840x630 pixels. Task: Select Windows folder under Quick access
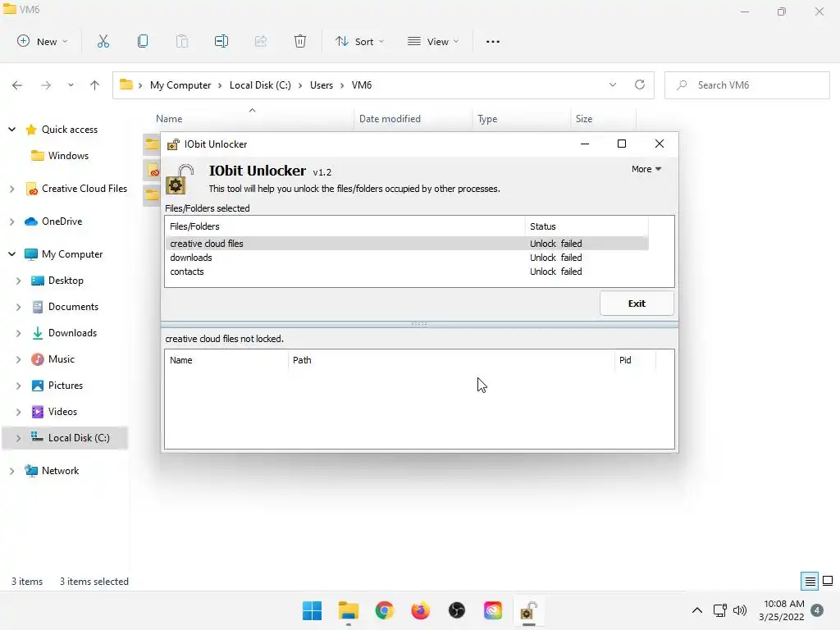[68, 155]
